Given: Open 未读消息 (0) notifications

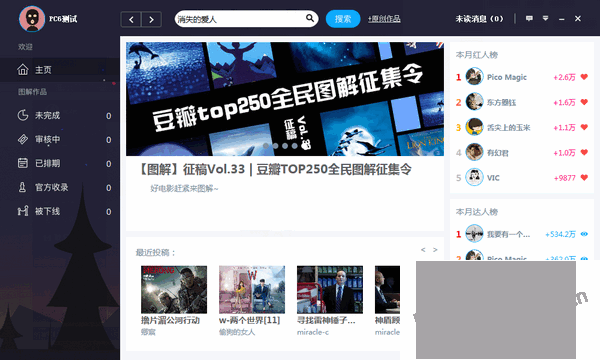Looking at the screenshot, I should [479, 19].
